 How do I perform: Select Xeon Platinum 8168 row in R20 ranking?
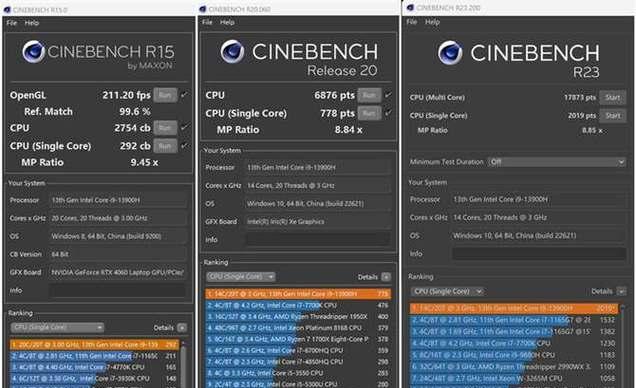click(x=298, y=328)
